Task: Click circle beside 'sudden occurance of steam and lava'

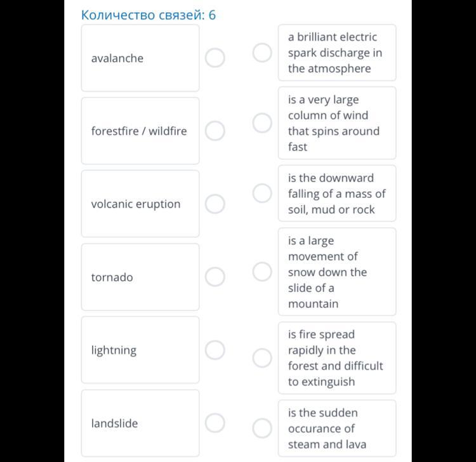Action: (x=262, y=428)
